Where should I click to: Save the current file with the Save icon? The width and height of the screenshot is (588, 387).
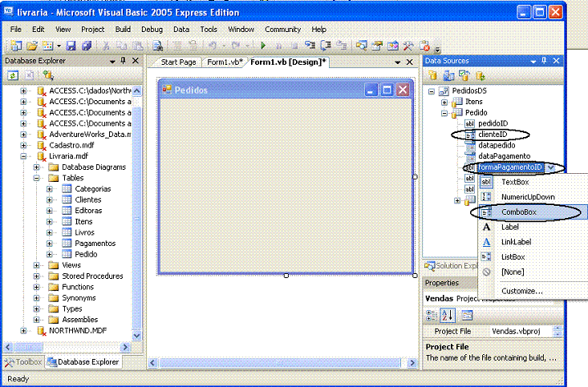click(x=71, y=46)
